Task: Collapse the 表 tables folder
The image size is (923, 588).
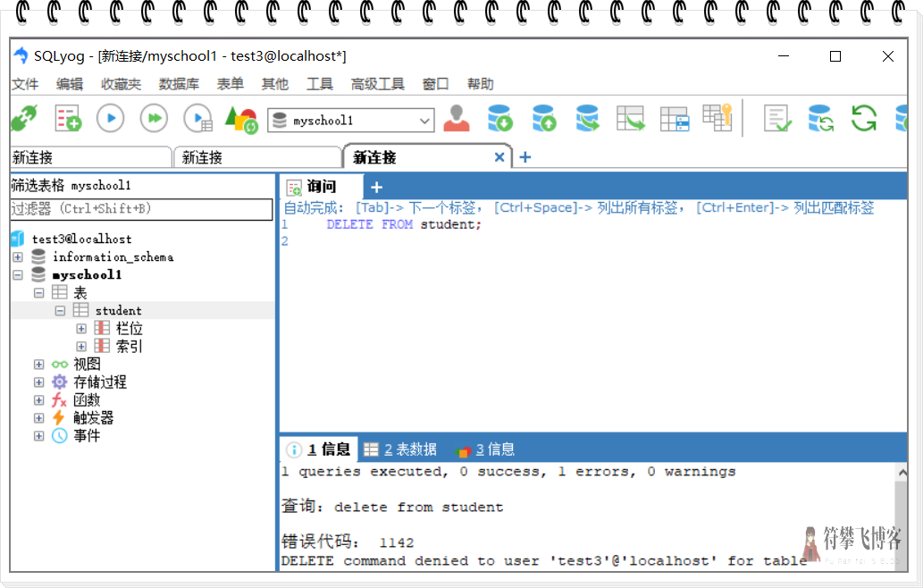Action: (38, 292)
